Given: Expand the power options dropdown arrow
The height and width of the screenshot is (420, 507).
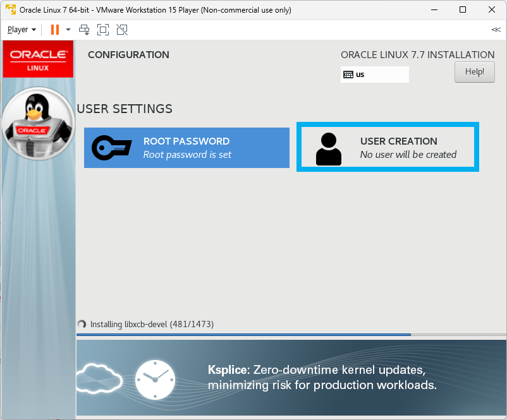Looking at the screenshot, I should [68, 30].
